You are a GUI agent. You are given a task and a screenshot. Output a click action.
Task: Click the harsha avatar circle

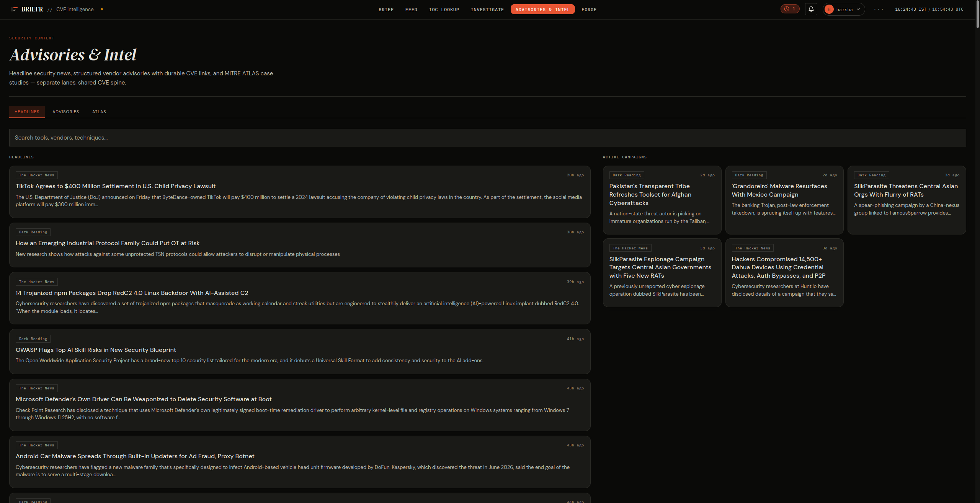point(829,10)
